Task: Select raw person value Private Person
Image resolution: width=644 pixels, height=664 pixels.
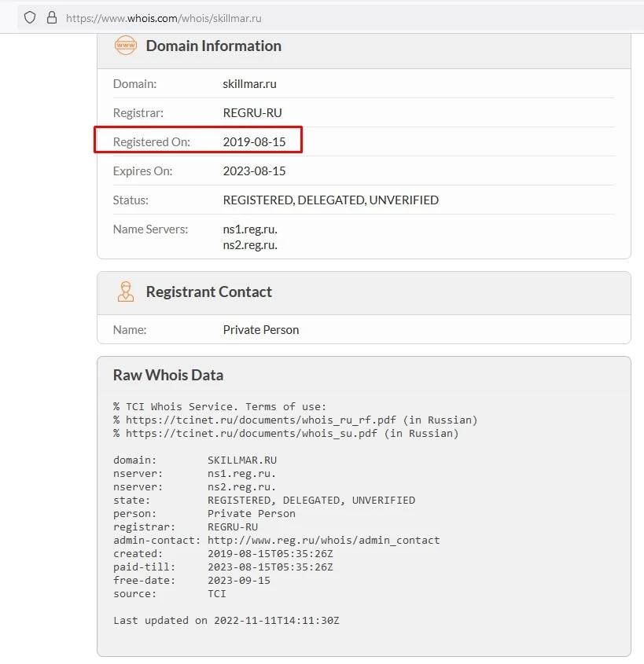Action: [252, 514]
